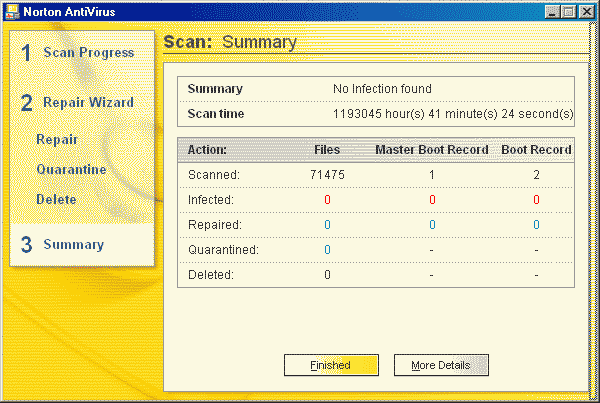Click the red Infected Master Boot Record value
The width and height of the screenshot is (600, 403).
click(x=432, y=200)
